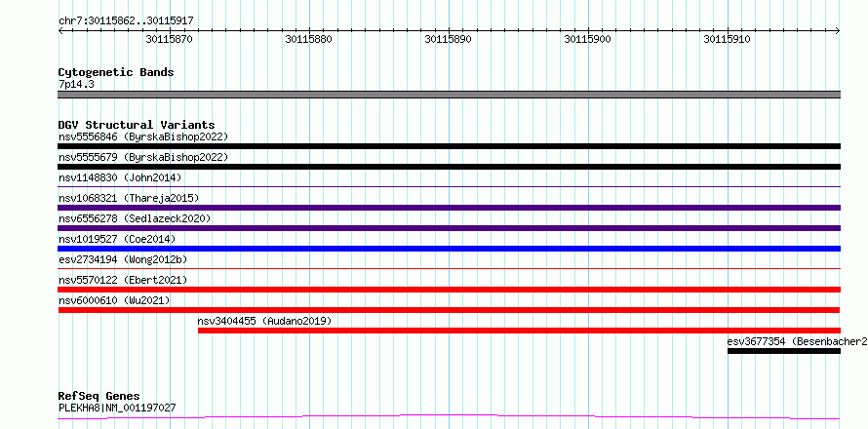Open the PLEKHA8|NM_001197027 gene label
Screen dimensions: 868x429
click(x=117, y=408)
